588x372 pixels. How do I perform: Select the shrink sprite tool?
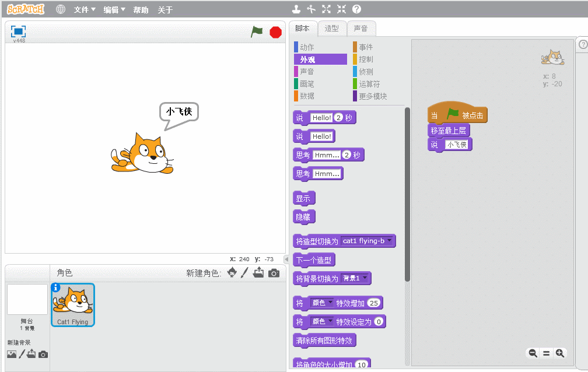click(341, 9)
